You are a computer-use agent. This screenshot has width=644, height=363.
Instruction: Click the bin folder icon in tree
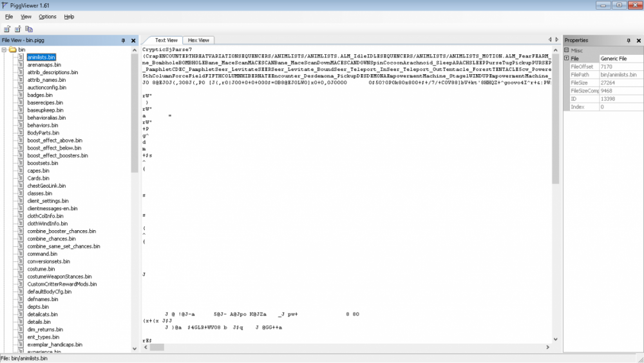(12, 50)
